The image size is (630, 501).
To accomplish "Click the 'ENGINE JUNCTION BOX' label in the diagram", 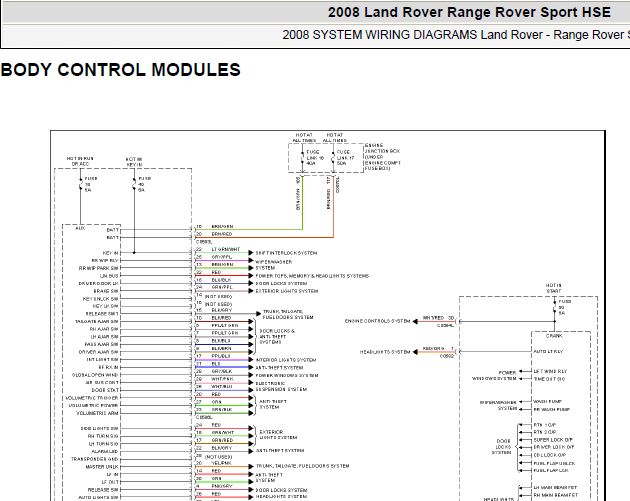I will click(383, 157).
